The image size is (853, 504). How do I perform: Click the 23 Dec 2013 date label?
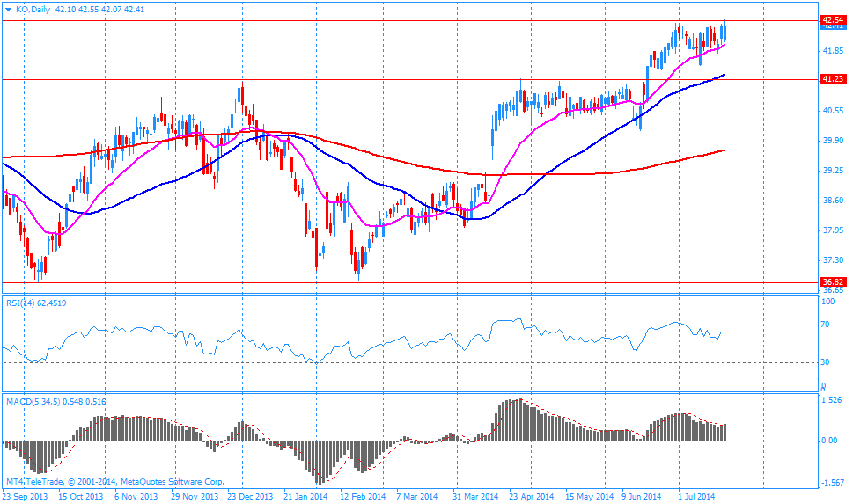tap(250, 496)
